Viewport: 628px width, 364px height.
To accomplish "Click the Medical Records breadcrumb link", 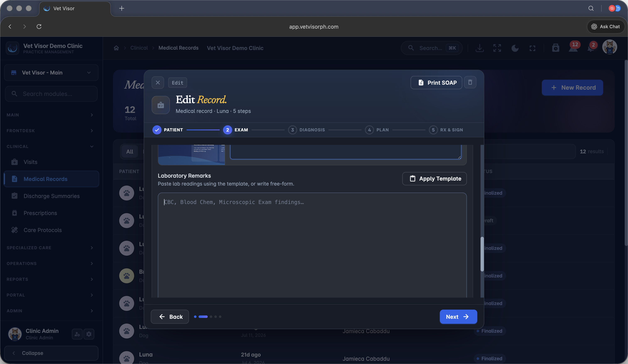I will [x=178, y=48].
